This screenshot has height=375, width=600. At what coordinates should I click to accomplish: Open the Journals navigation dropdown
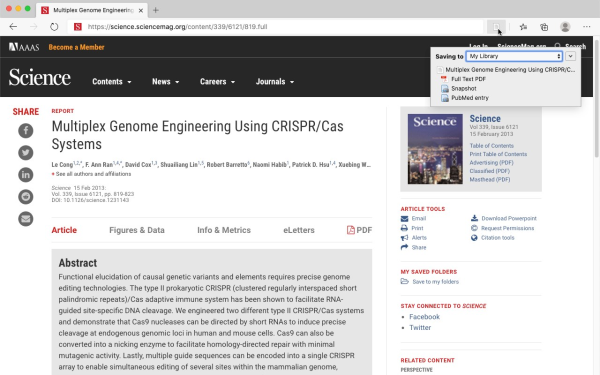(x=275, y=82)
